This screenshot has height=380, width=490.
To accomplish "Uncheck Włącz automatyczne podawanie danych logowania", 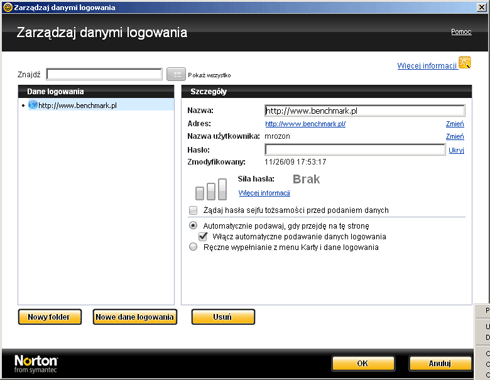I will click(203, 236).
